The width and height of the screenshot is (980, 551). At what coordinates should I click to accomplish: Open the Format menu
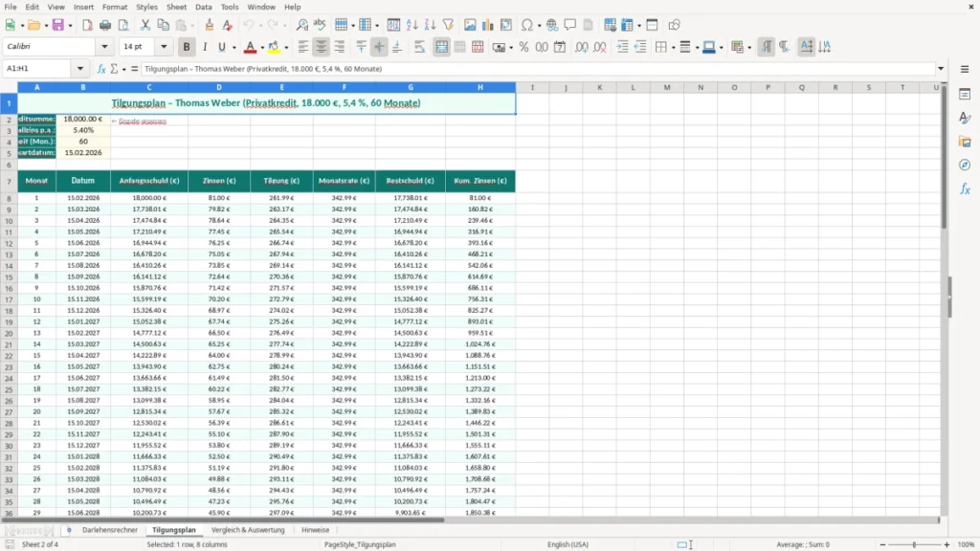(115, 7)
